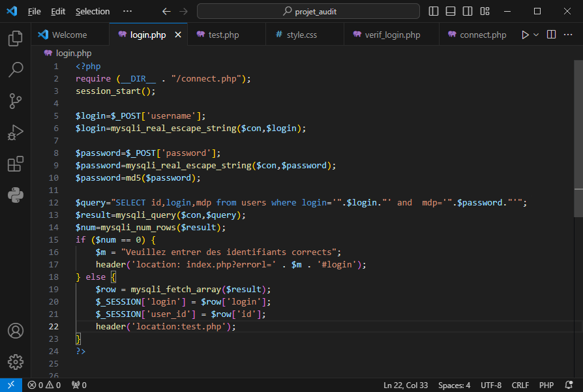Viewport: 583px width, 392px height.
Task: Click the projet_audit command center search box
Action: pyautogui.click(x=308, y=11)
